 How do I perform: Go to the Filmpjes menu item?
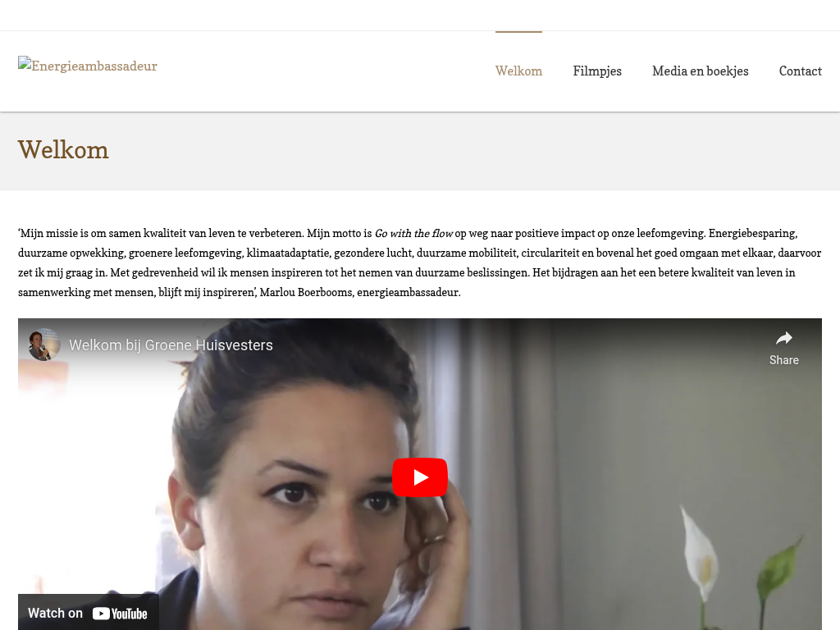coord(597,71)
